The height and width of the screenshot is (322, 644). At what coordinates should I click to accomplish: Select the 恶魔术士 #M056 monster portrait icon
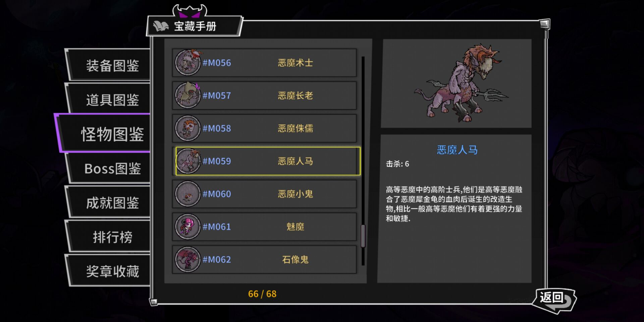click(188, 62)
